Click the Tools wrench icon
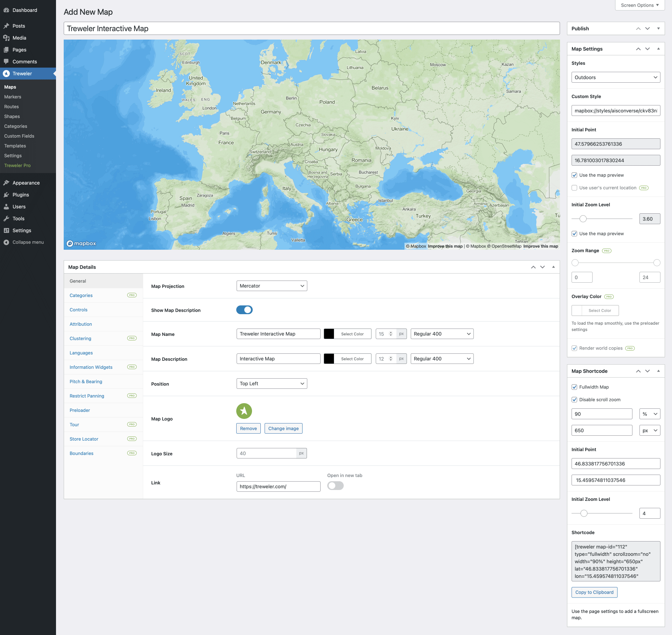The image size is (672, 635). [6, 219]
